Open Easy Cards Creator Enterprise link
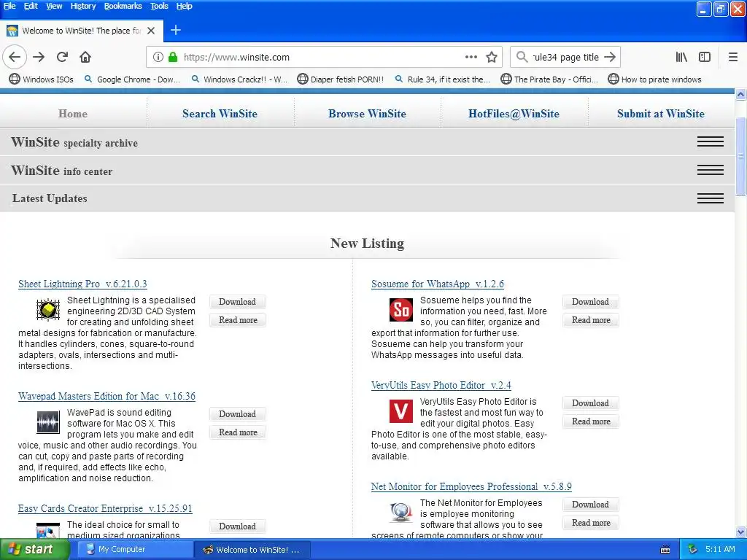 [x=105, y=508]
